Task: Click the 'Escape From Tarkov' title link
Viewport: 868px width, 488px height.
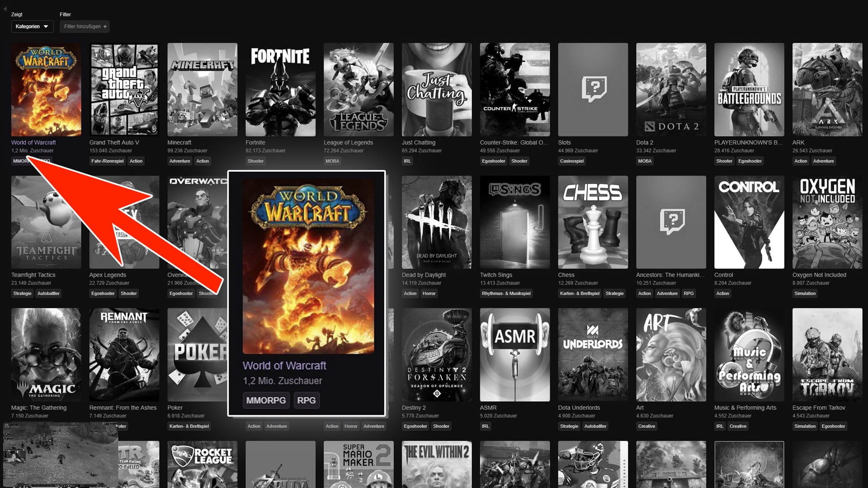Action: click(x=819, y=408)
